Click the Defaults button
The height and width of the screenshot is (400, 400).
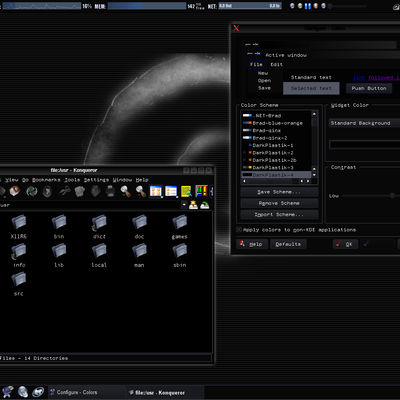coord(288,244)
